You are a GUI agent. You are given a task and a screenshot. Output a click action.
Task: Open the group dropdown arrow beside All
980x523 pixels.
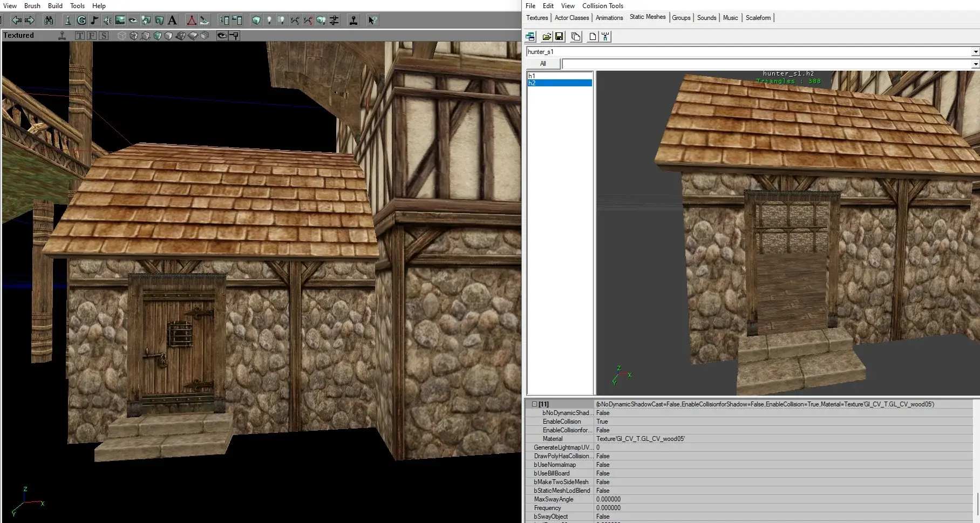[975, 64]
